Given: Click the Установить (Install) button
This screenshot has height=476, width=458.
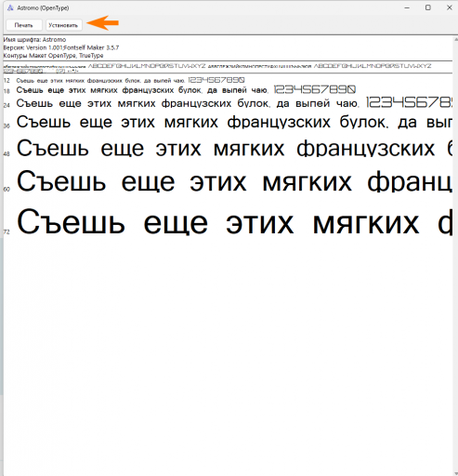Looking at the screenshot, I should (x=63, y=25).
